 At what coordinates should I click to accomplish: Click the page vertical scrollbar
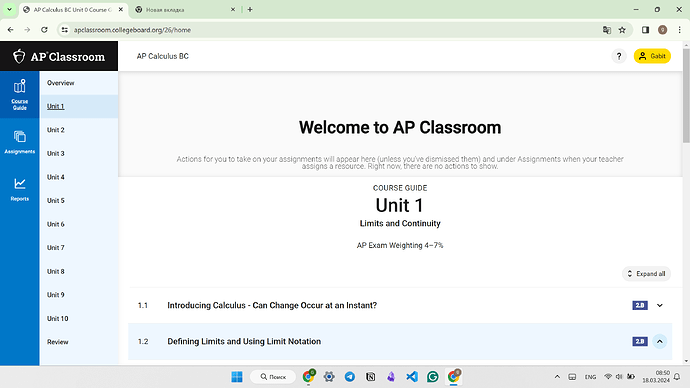[x=686, y=202]
